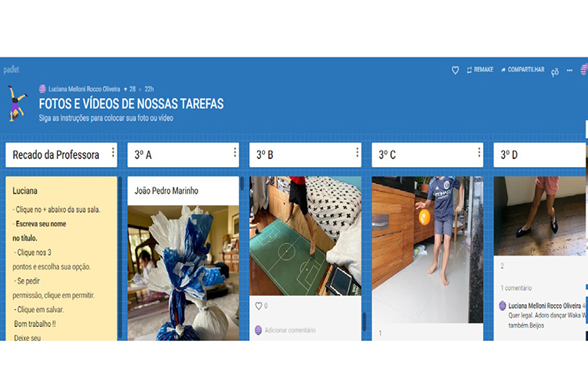Select the 3º A column title
The width and height of the screenshot is (588, 392).
click(143, 154)
